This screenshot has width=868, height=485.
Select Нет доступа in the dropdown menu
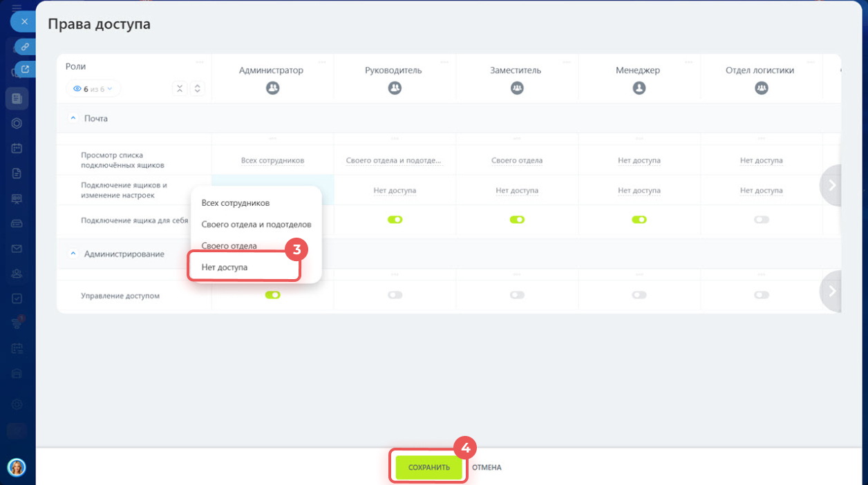pos(225,267)
